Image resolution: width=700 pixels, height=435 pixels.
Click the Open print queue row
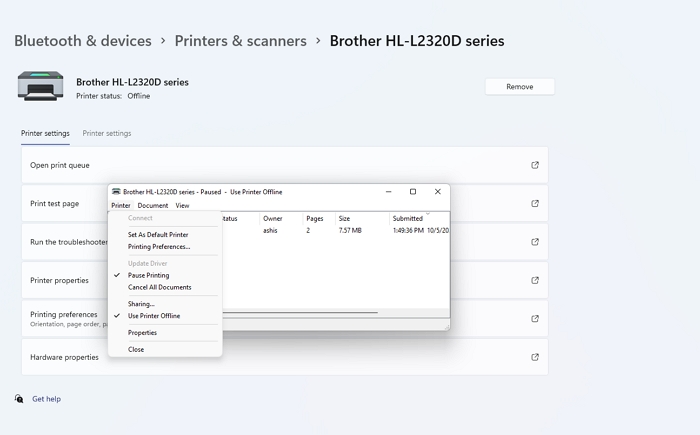(x=285, y=165)
